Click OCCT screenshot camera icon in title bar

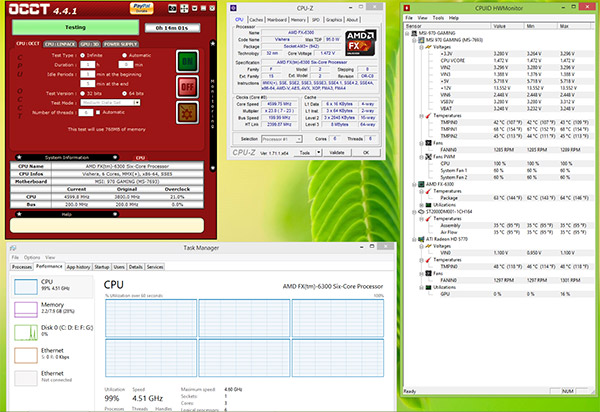(x=173, y=8)
